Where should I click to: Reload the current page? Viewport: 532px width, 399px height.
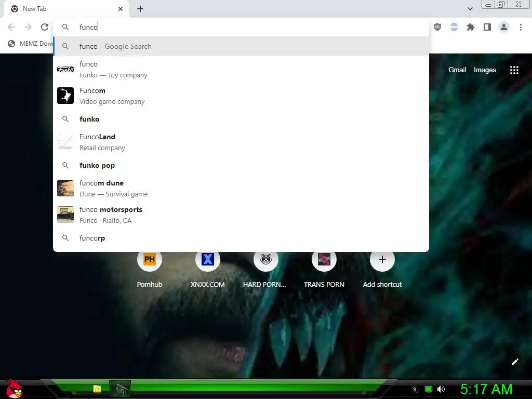point(45,27)
